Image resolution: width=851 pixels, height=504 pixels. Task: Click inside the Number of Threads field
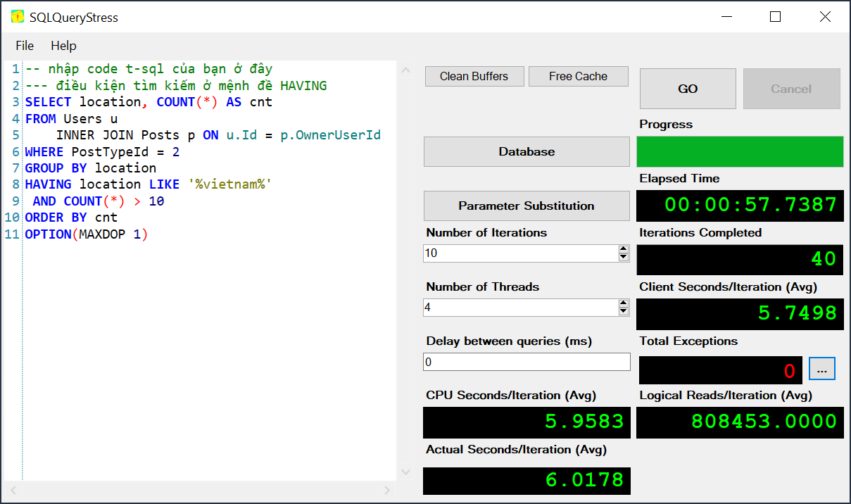click(x=521, y=308)
